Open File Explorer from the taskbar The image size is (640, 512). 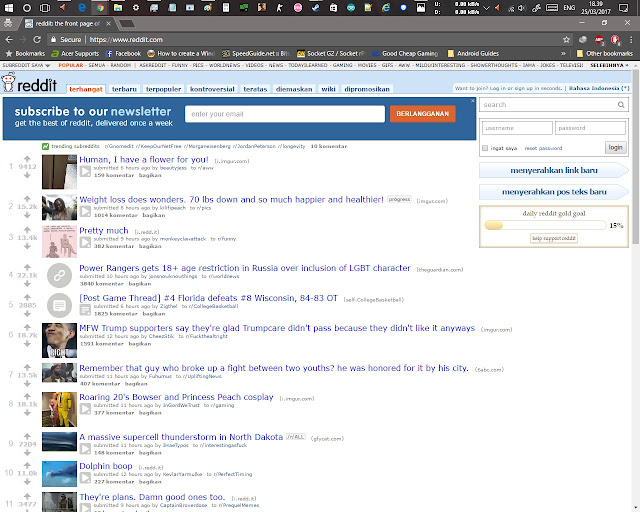tap(118, 8)
